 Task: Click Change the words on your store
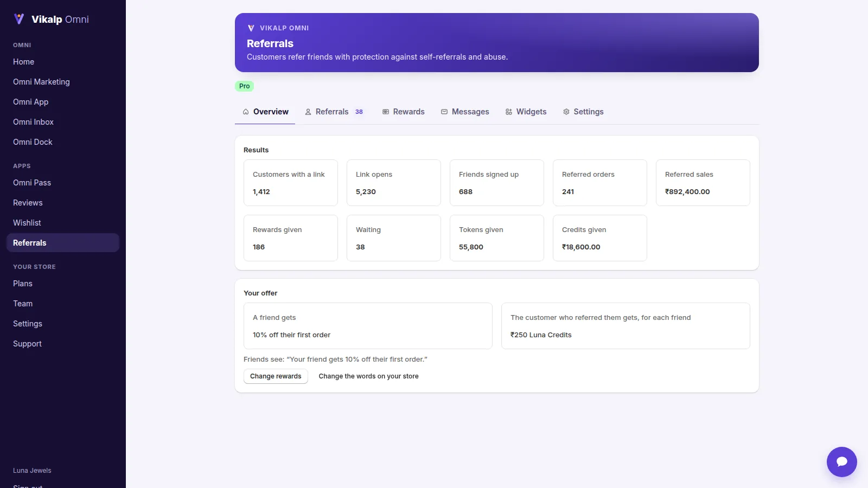tap(368, 376)
